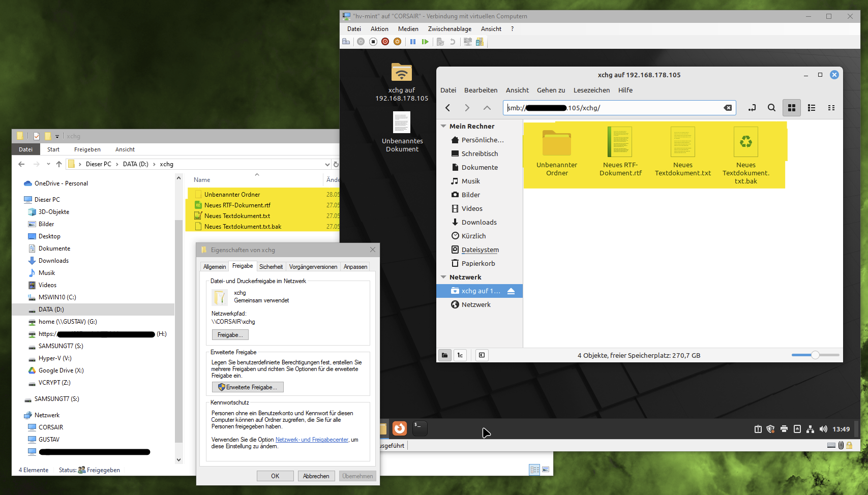Confirm the properties dialog with OK
The image size is (868, 495).
(x=275, y=476)
